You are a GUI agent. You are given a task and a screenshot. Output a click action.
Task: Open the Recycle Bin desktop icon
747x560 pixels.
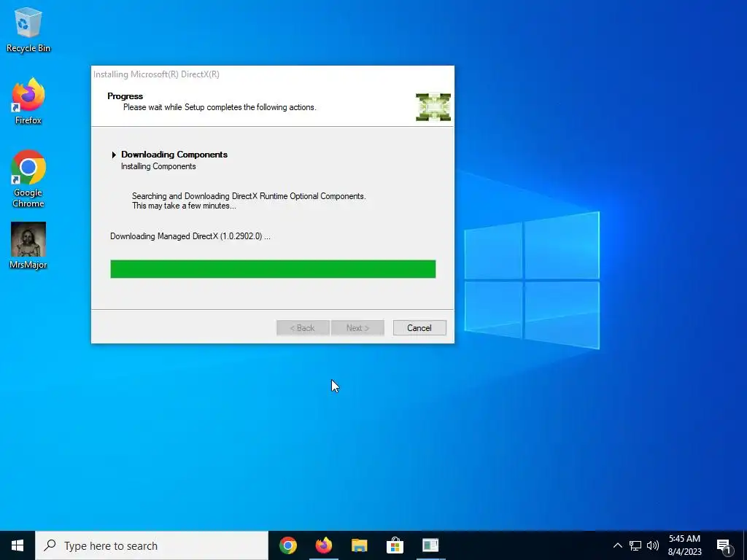click(28, 29)
